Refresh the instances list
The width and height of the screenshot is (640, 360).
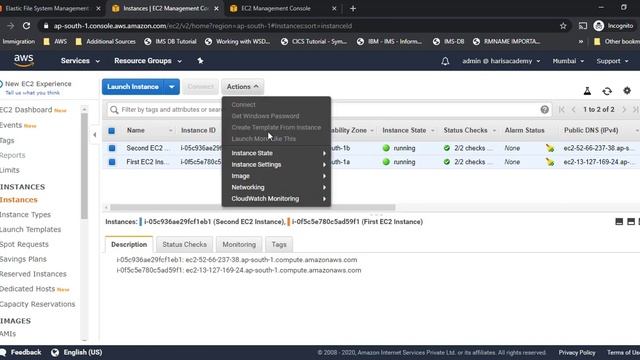(x=607, y=91)
